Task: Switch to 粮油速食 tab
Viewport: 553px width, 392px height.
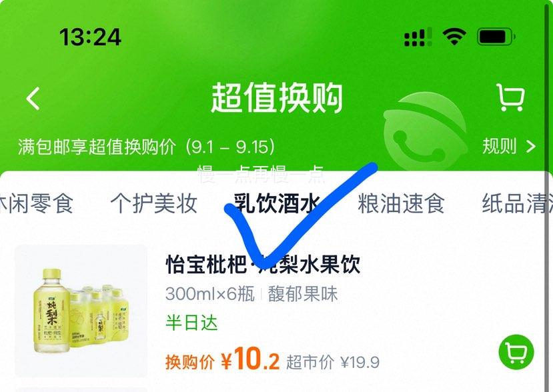Action: (x=401, y=204)
